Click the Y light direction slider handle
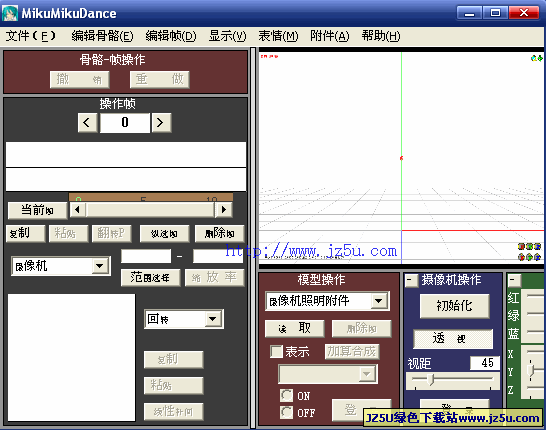Viewport: 546px width, 430px height. pos(530,370)
